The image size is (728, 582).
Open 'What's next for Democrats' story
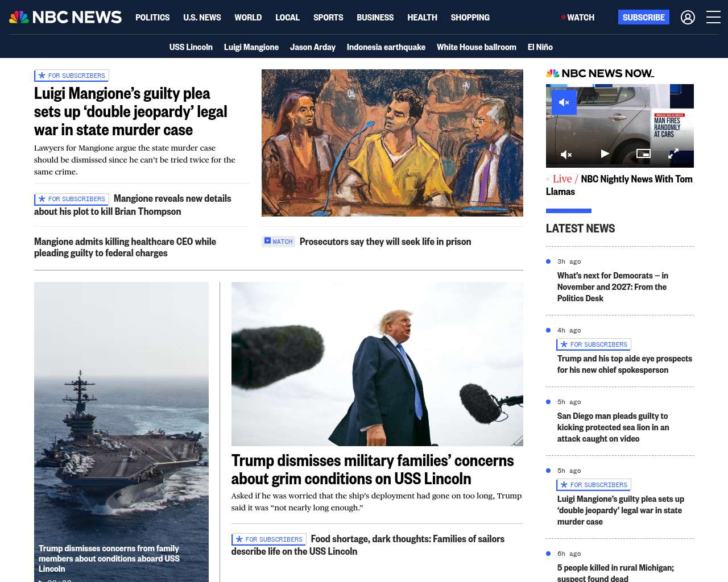tap(613, 287)
